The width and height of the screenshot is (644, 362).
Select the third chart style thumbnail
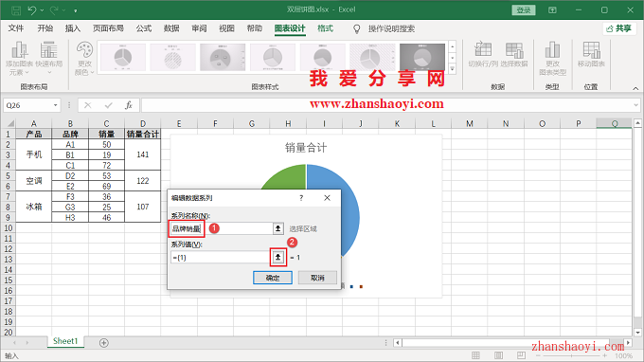click(x=223, y=58)
